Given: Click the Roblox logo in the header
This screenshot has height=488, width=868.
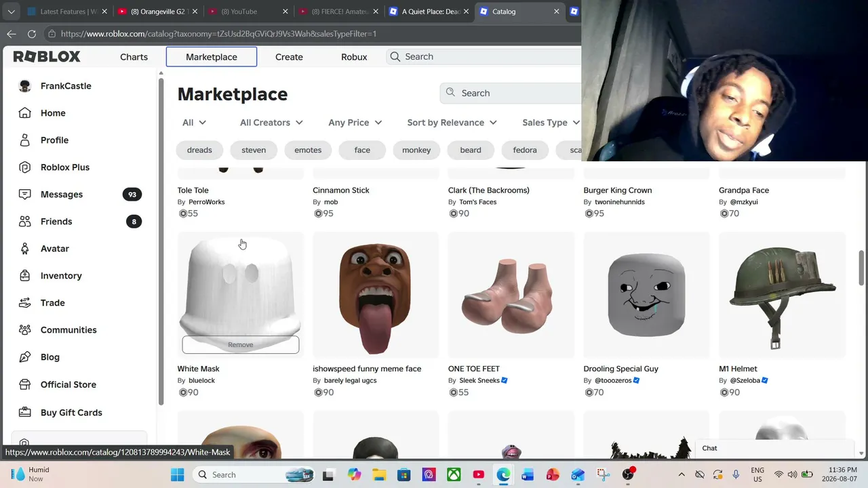Looking at the screenshot, I should [x=47, y=57].
